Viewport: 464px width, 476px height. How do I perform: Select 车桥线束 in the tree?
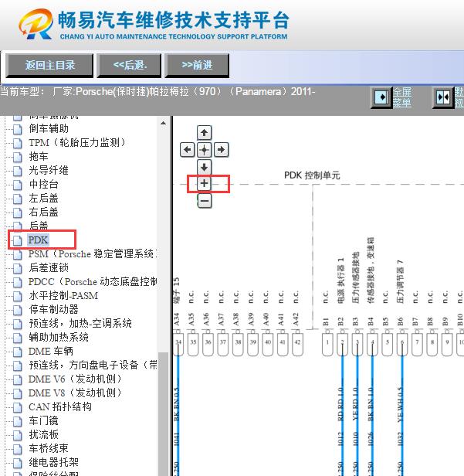point(49,449)
